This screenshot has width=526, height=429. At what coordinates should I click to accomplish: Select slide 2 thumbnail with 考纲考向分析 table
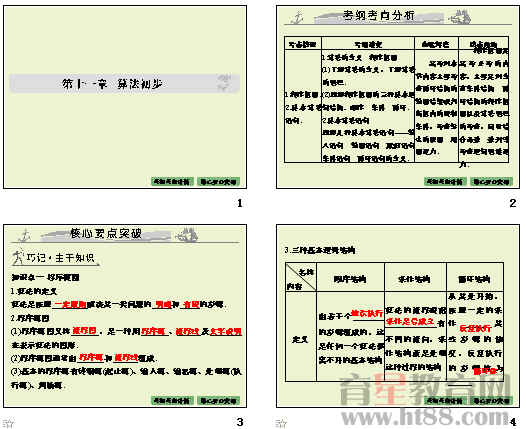click(x=398, y=97)
